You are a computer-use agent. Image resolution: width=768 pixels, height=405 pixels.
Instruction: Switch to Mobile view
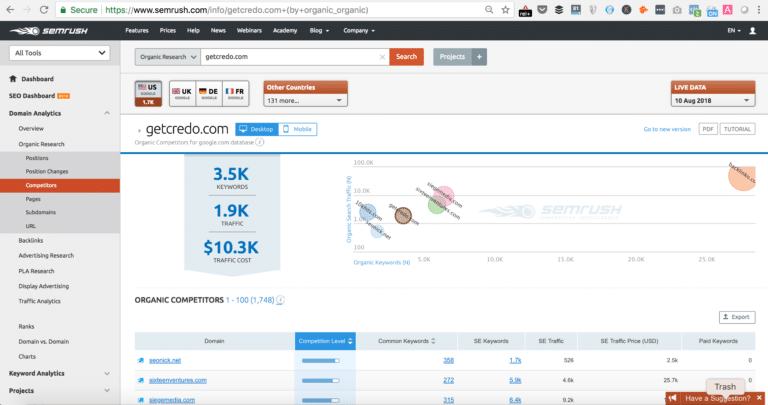pos(298,129)
